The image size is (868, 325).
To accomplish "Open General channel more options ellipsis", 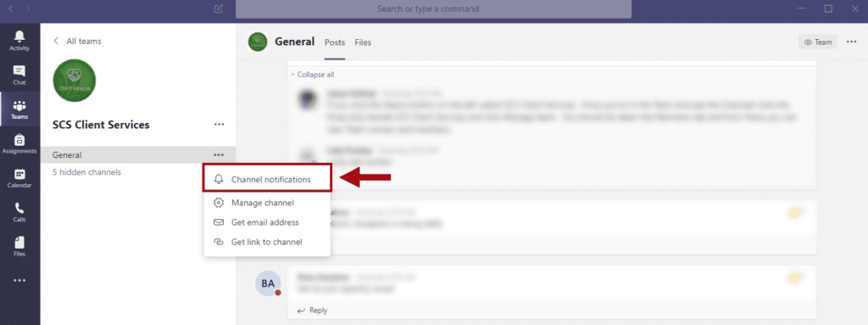I will 219,155.
